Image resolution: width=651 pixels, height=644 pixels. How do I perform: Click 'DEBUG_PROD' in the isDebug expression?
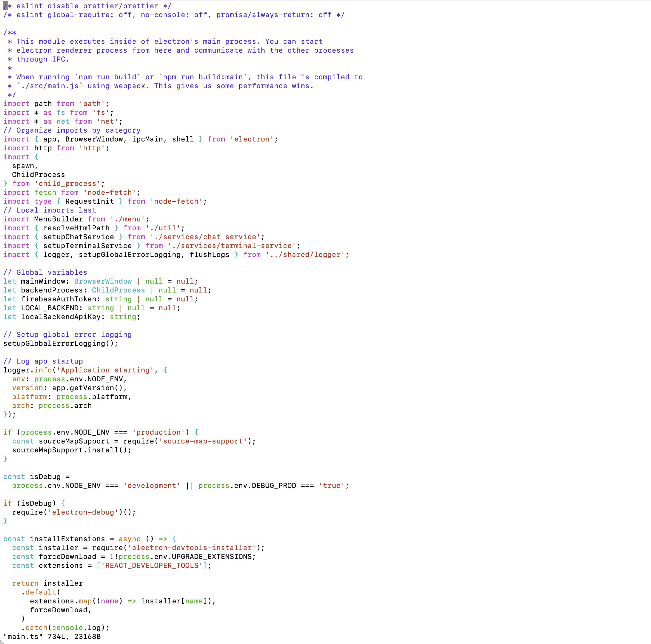point(274,485)
